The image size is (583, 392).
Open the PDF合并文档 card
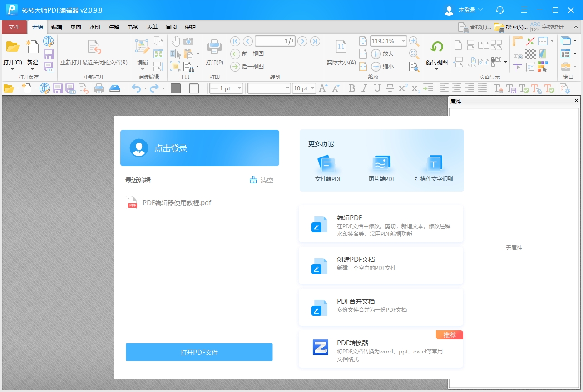tap(381, 307)
